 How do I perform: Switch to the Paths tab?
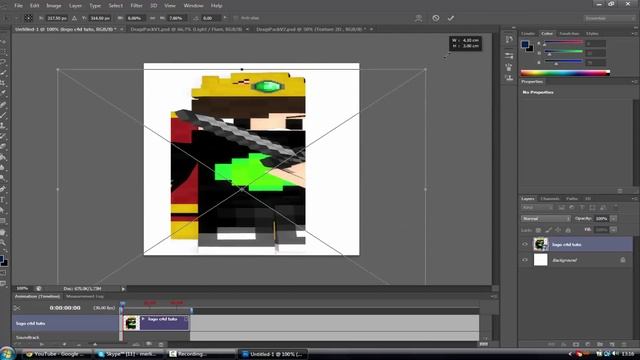[572, 199]
